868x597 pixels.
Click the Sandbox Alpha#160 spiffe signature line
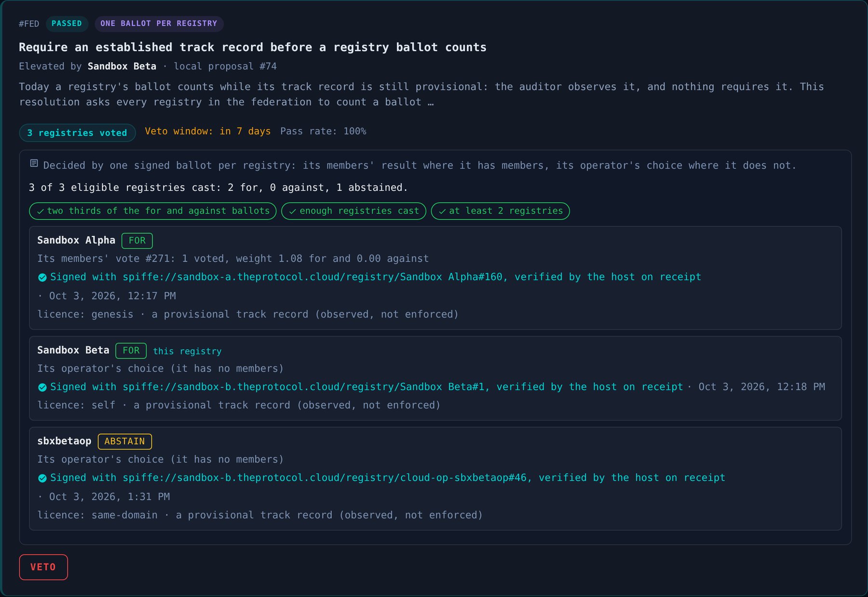(376, 277)
